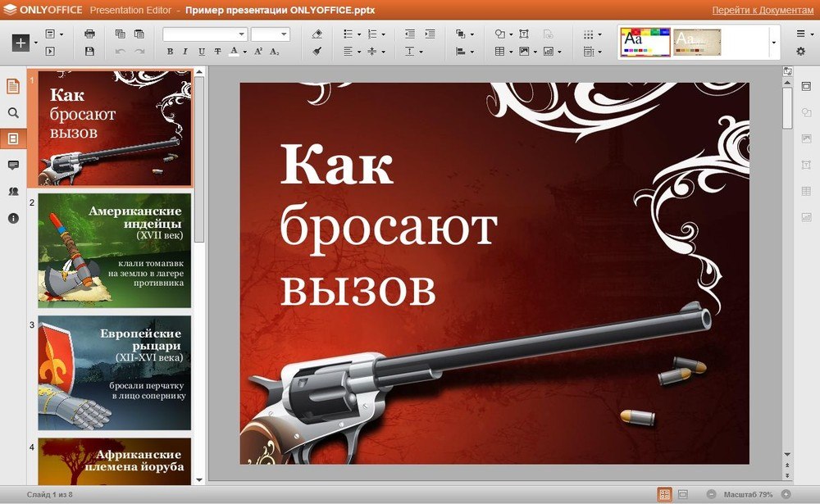Open the Comments panel in sidebar
820x504 pixels.
click(13, 166)
